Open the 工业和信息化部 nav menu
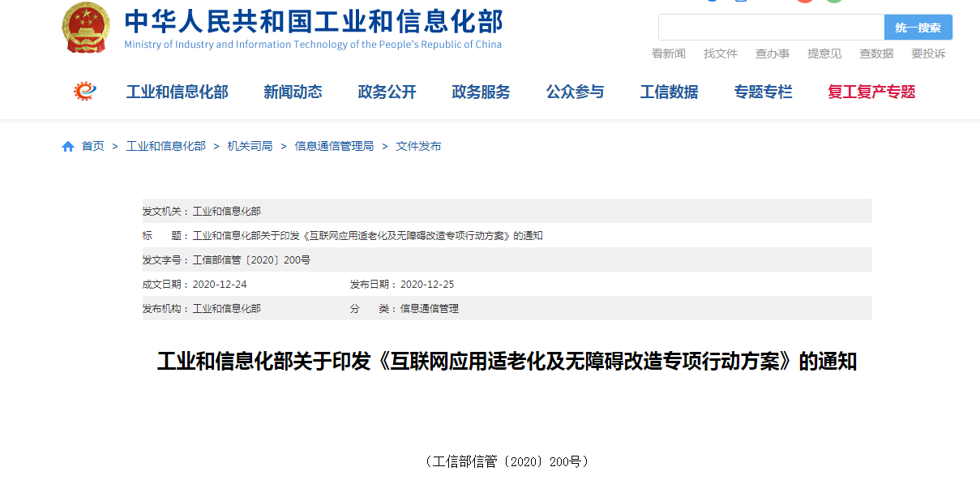 coord(178,92)
